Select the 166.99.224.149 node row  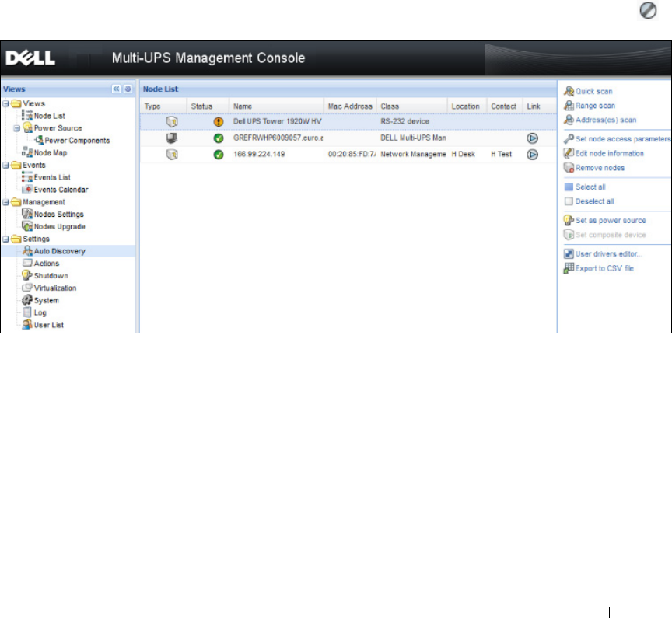pyautogui.click(x=348, y=154)
